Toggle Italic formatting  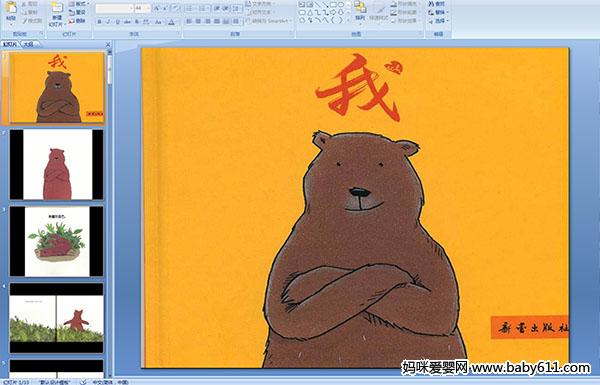point(108,22)
